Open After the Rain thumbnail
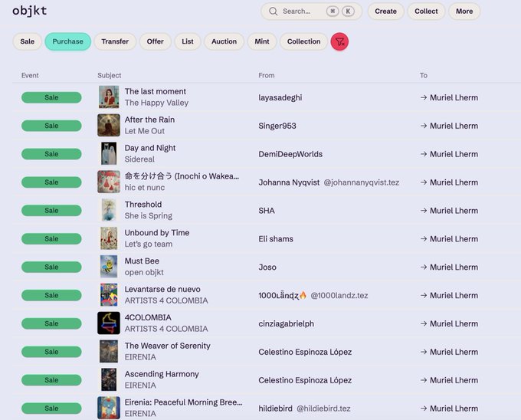This screenshot has width=521, height=420. point(109,125)
